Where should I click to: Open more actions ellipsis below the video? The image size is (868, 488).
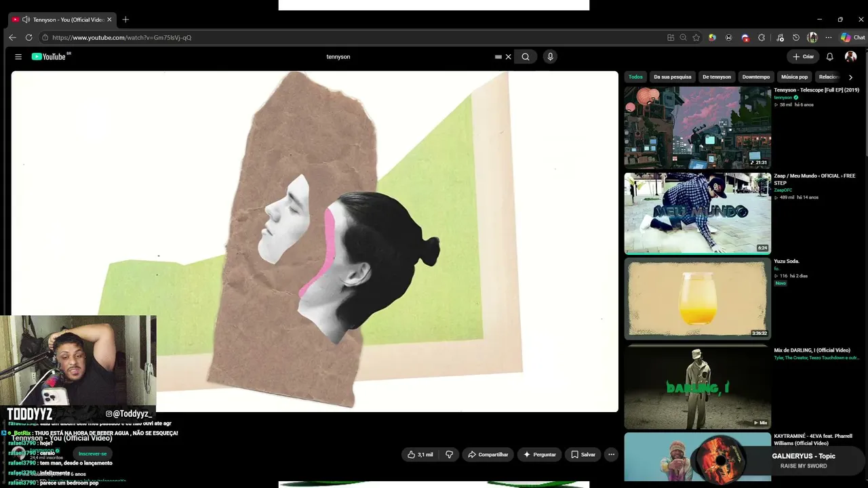[611, 455]
